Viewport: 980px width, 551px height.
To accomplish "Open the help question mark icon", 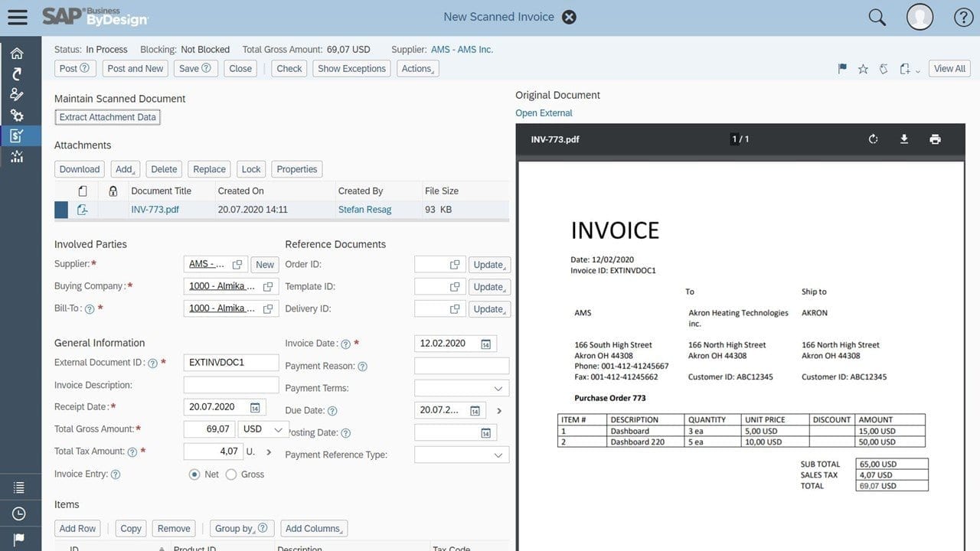I will (962, 17).
